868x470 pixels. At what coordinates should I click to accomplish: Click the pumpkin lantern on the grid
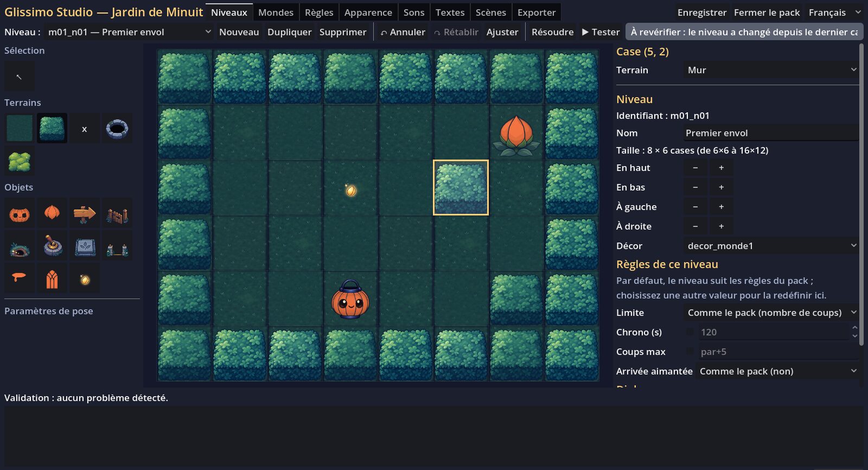pyautogui.click(x=350, y=300)
